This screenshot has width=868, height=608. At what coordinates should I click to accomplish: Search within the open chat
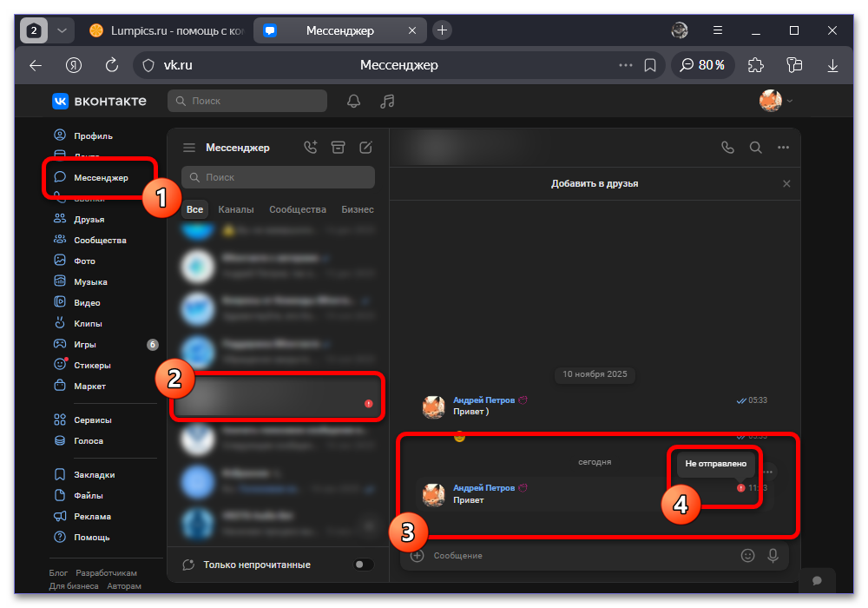click(x=755, y=148)
